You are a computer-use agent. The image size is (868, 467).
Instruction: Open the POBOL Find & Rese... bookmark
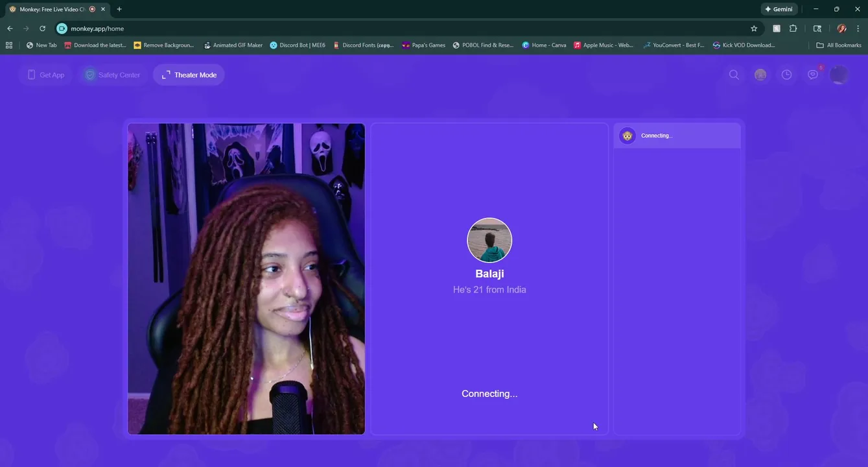[x=483, y=45]
